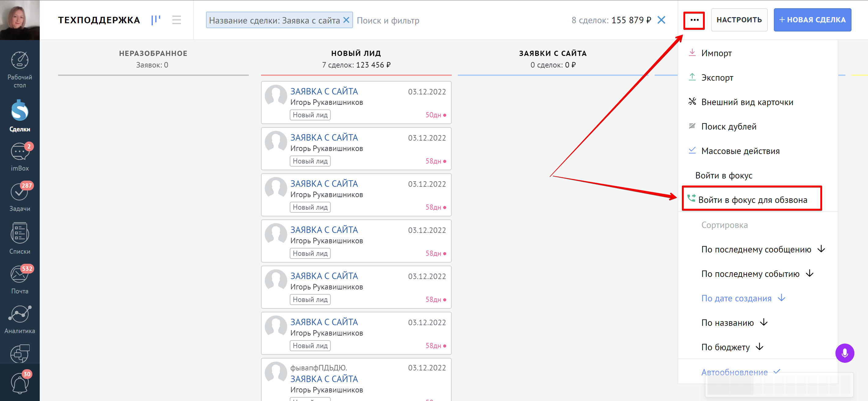
Task: Select Массовые действия menu item
Action: [x=757, y=151]
